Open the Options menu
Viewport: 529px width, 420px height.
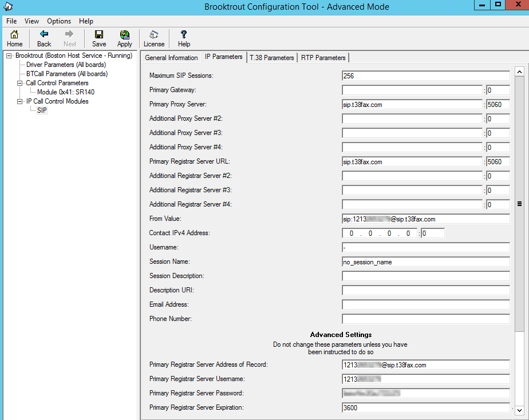[59, 21]
